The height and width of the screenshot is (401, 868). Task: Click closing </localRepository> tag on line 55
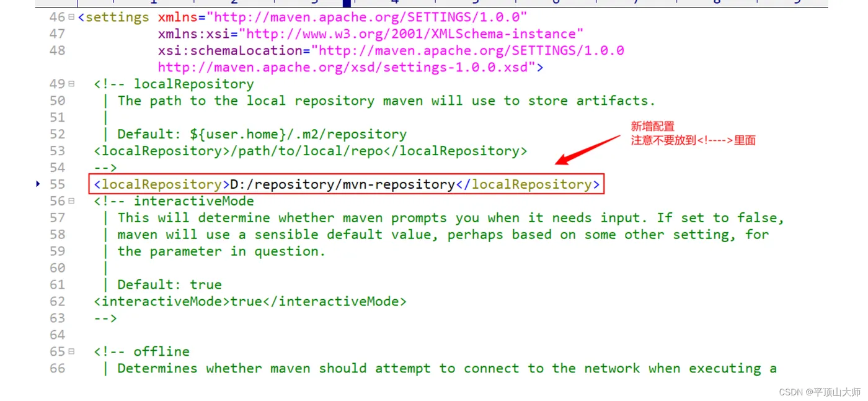click(x=528, y=184)
